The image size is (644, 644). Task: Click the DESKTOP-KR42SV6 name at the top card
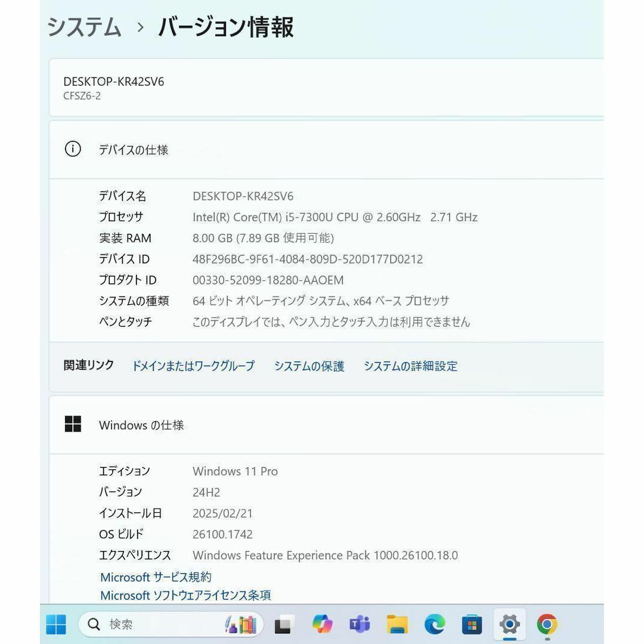pos(114,82)
